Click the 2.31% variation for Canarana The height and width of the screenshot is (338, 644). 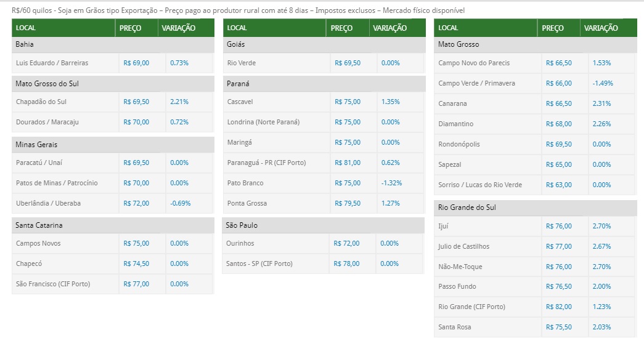click(x=601, y=103)
